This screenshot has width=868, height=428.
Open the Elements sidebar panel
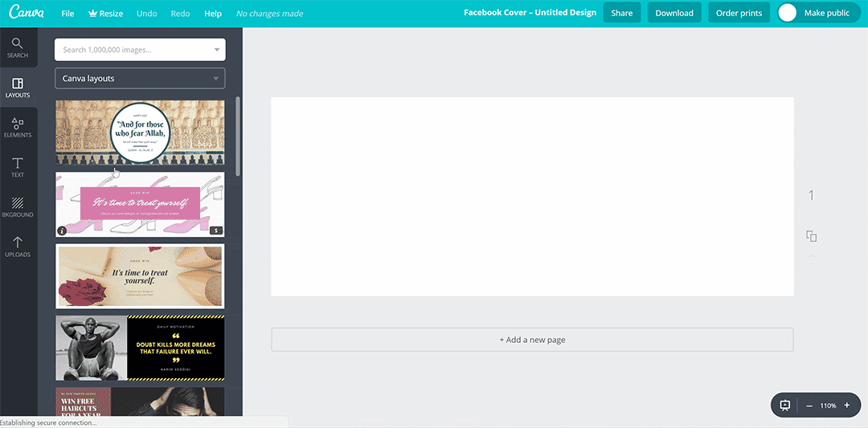(18, 127)
